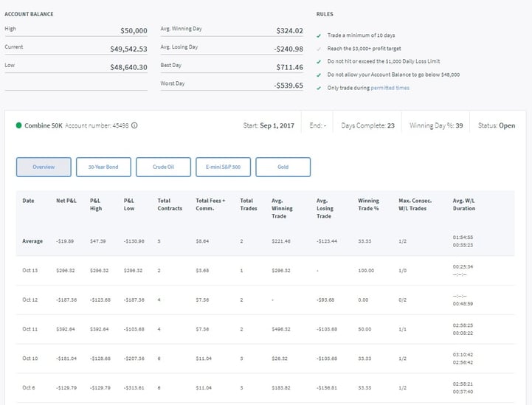
Task: Click the Net P&L column header
Action: [66, 201]
